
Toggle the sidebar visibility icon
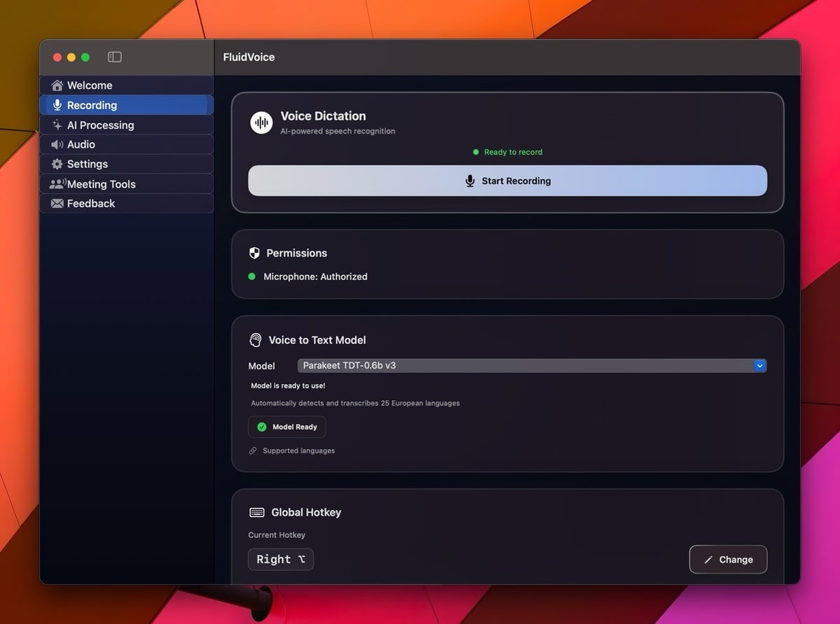pyautogui.click(x=115, y=57)
